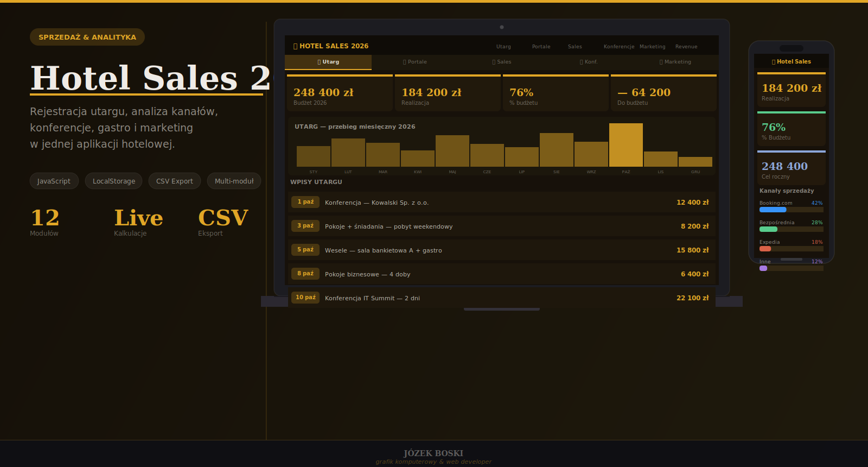Click the 6 400 zł amount
Image resolution: width=868 pixels, height=467 pixels.
(x=695, y=274)
